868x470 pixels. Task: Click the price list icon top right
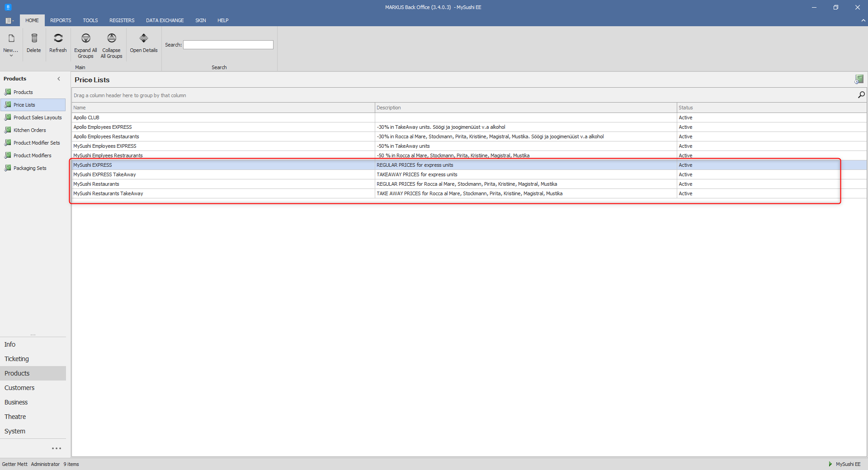pyautogui.click(x=859, y=80)
